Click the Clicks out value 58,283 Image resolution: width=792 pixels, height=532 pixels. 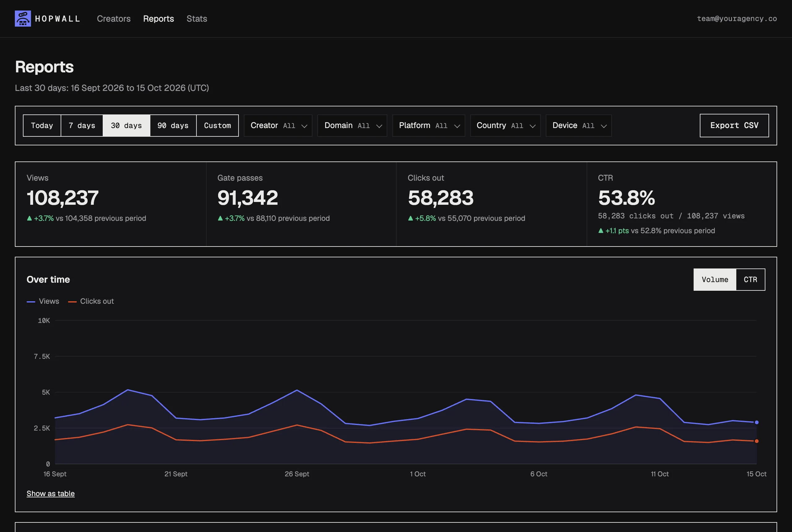(x=441, y=198)
